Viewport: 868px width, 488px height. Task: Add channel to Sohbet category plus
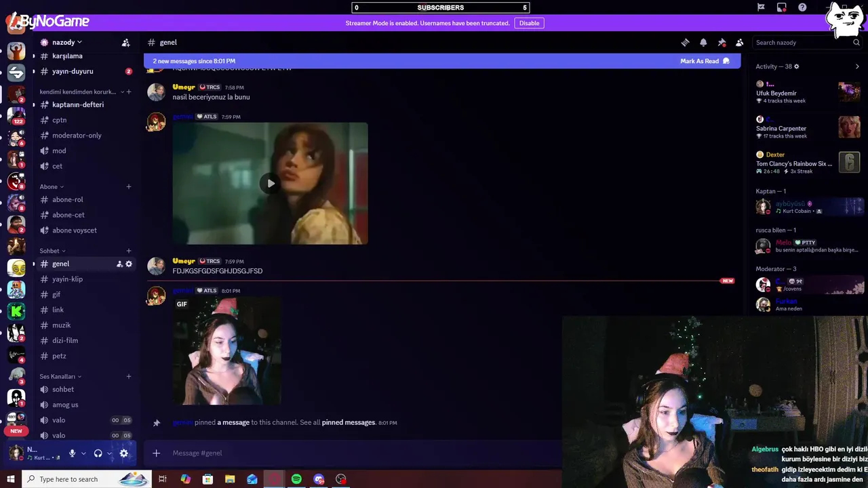(129, 251)
